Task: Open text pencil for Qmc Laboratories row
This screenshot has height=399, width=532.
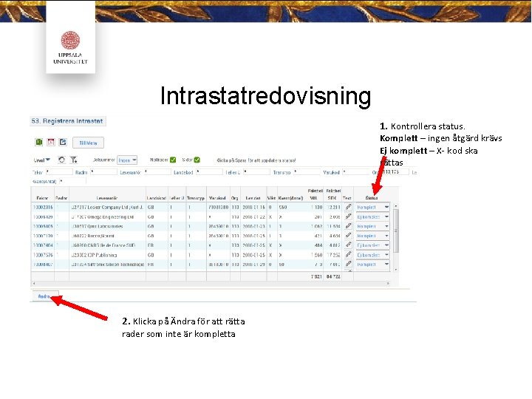Action: coord(348,225)
